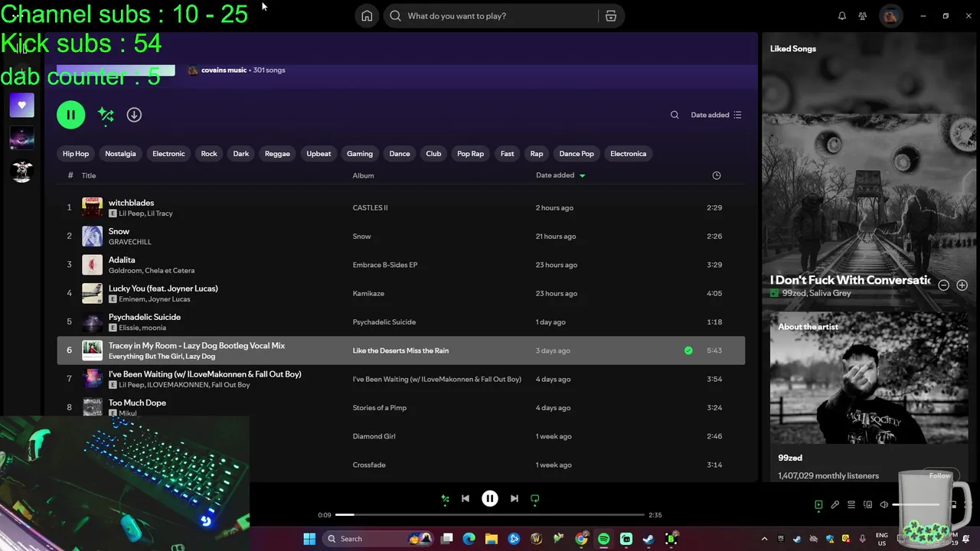Viewport: 980px width, 551px height.
Task: Open the album link 'Stories of a Pimp'
Action: 379,408
